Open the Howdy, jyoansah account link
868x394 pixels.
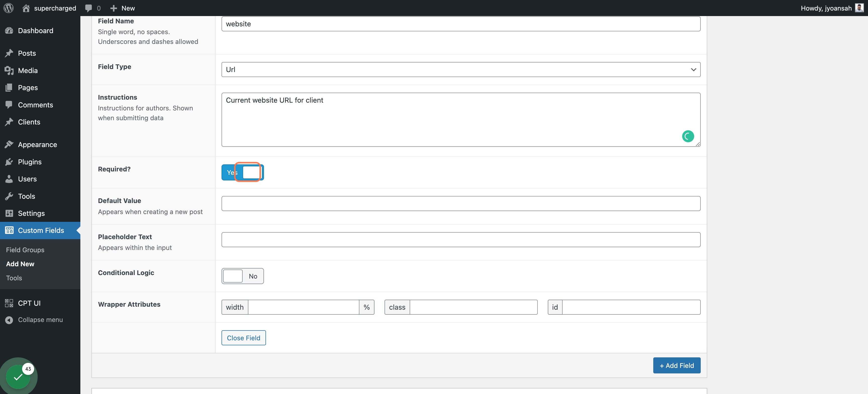coord(826,8)
